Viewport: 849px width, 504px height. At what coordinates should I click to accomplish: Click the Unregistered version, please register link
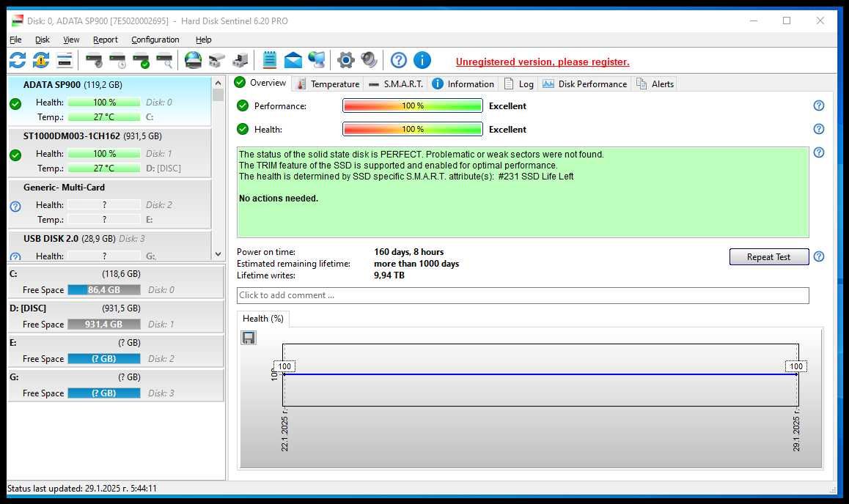(x=543, y=62)
